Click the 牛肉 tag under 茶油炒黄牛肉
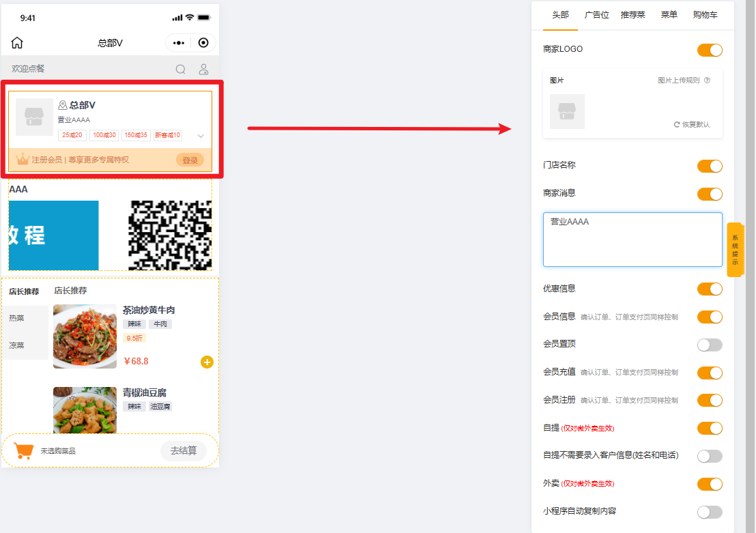 [160, 324]
